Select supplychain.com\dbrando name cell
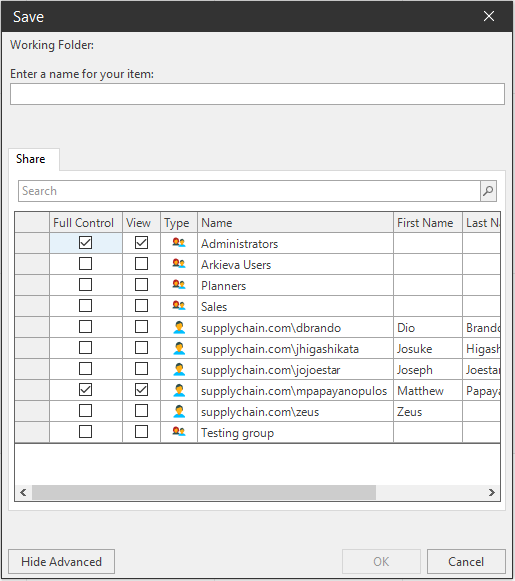The height and width of the screenshot is (581, 515). [295, 327]
